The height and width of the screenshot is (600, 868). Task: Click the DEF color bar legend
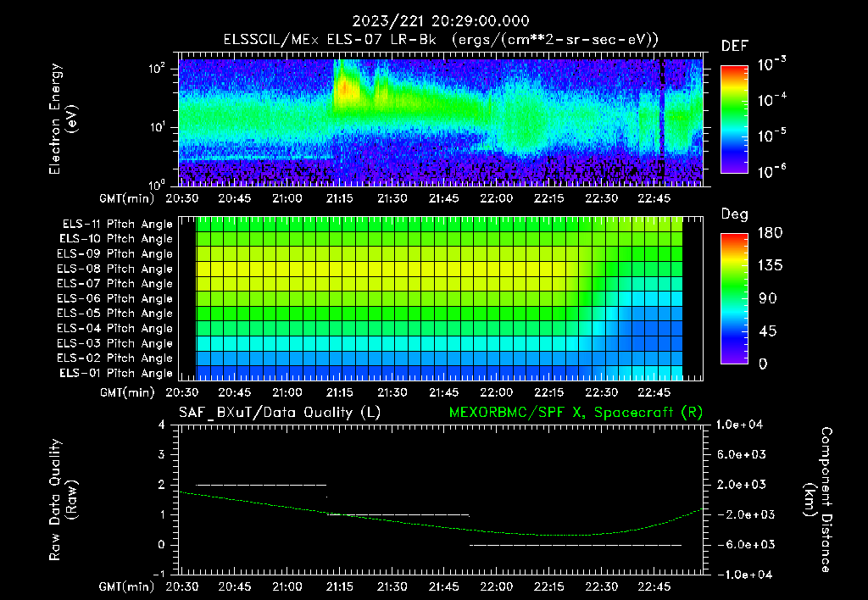[734, 119]
